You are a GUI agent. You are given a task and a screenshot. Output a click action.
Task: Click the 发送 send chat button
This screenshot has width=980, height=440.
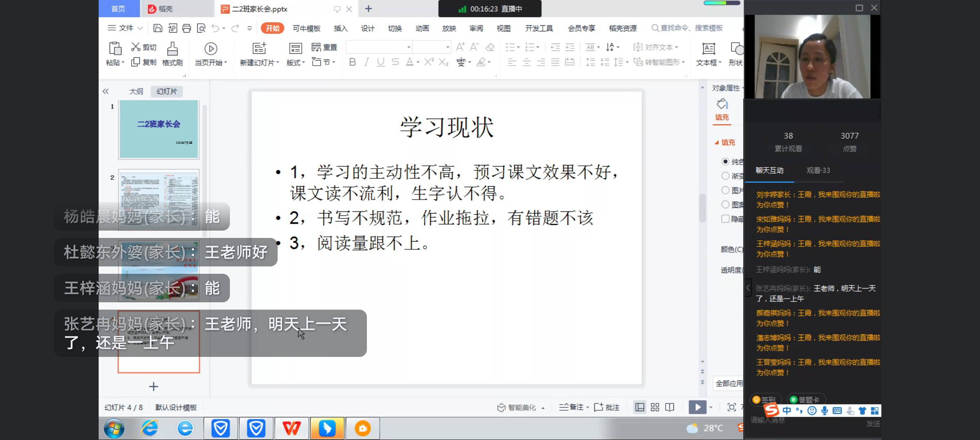pyautogui.click(x=872, y=424)
